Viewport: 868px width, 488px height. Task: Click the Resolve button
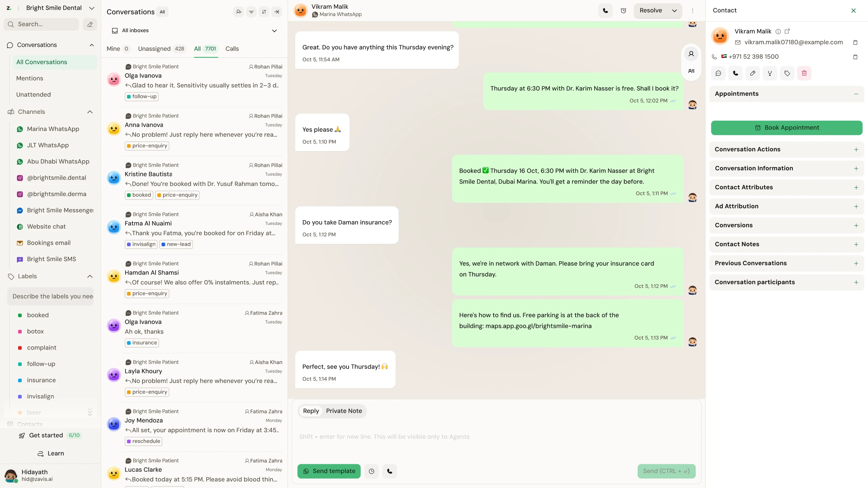coord(651,10)
